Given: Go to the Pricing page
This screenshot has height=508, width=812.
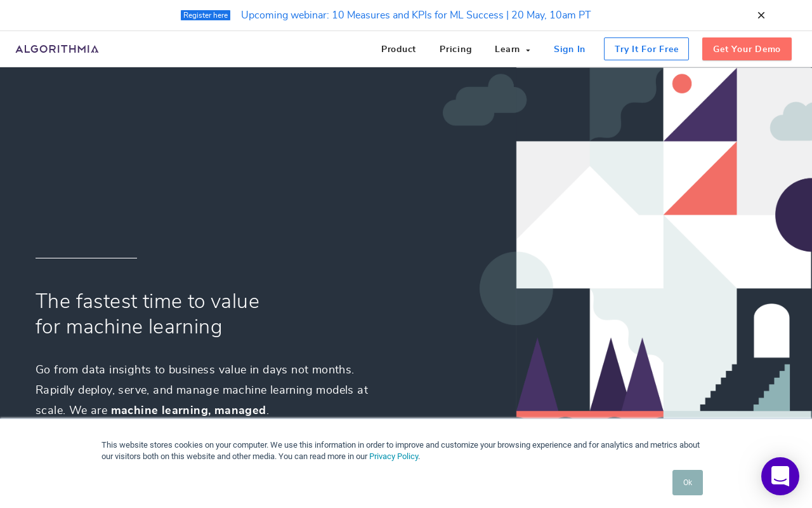Looking at the screenshot, I should pyautogui.click(x=455, y=49).
